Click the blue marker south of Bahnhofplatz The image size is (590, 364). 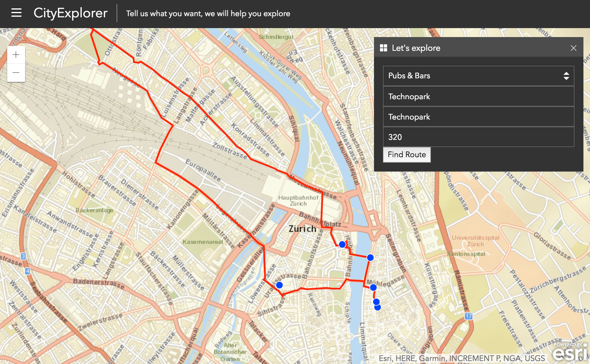coord(342,244)
